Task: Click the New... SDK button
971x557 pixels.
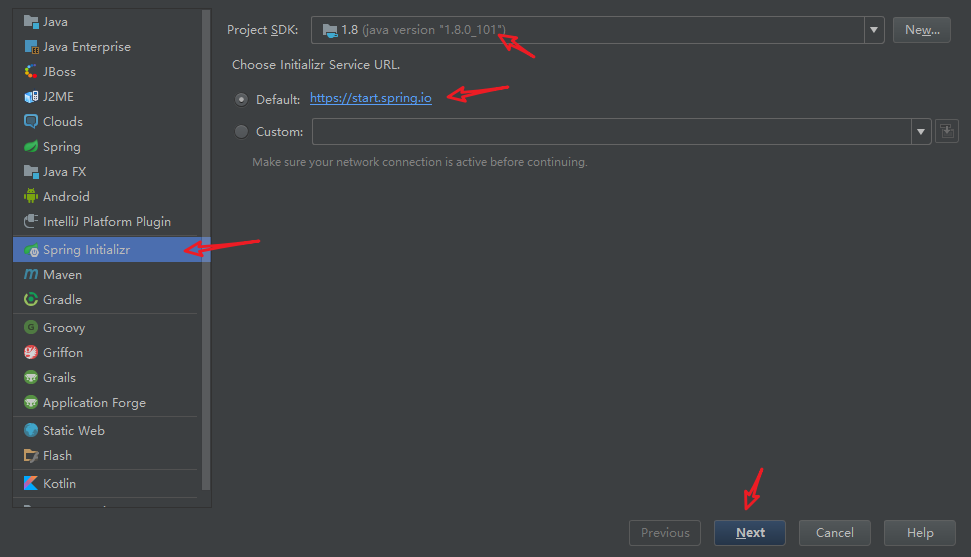Action: point(921,30)
